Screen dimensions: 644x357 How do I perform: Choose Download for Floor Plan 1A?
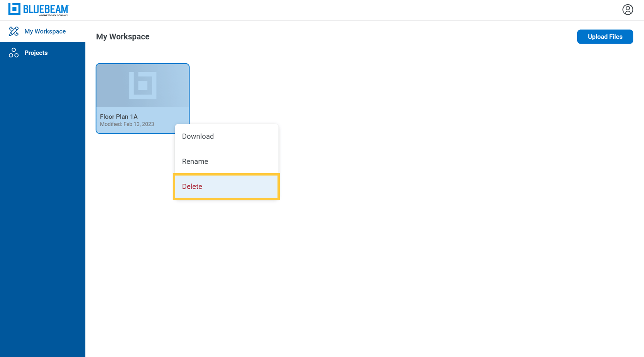point(198,136)
